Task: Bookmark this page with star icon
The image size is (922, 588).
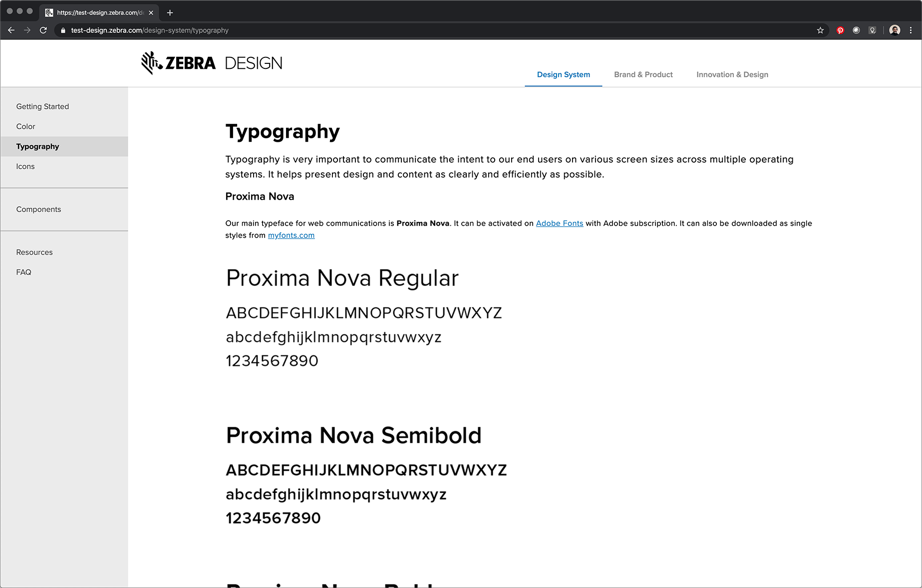Action: (820, 30)
